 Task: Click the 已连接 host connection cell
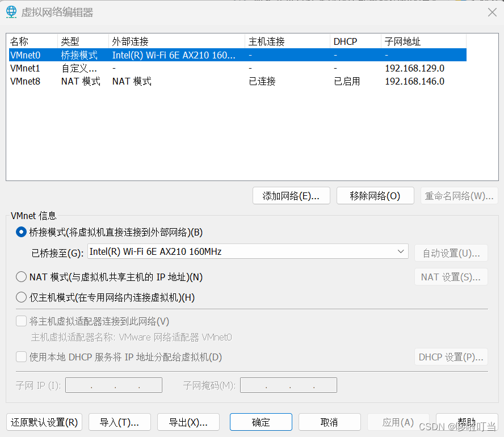tap(262, 81)
